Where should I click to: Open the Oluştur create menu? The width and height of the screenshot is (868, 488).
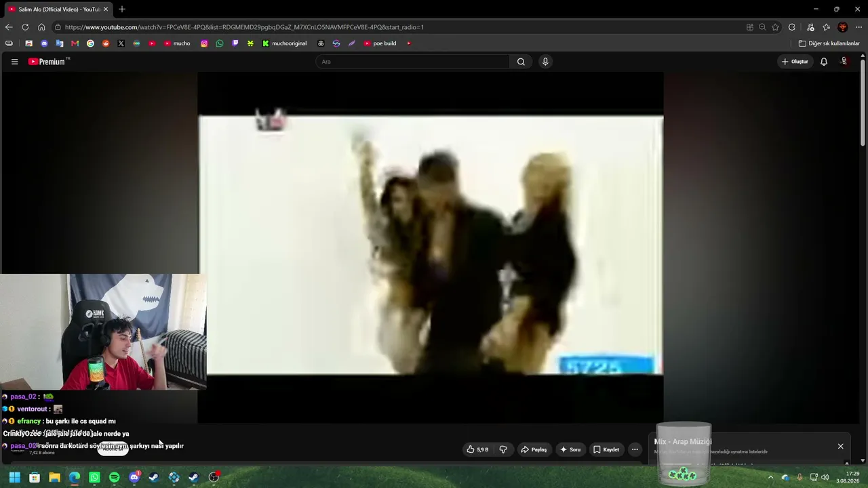click(795, 62)
